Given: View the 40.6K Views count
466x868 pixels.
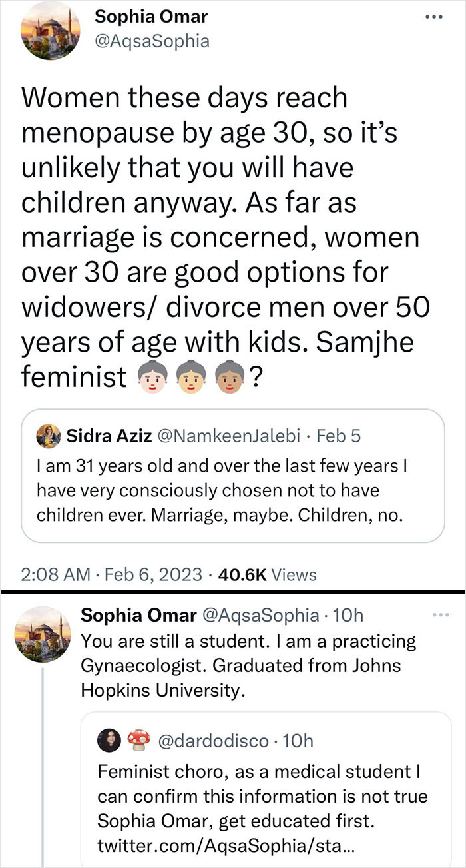Looking at the screenshot, I should click(x=265, y=574).
